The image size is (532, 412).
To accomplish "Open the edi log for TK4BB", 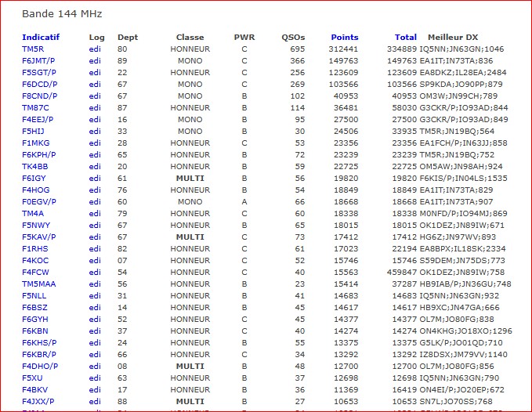I will 95,167.
